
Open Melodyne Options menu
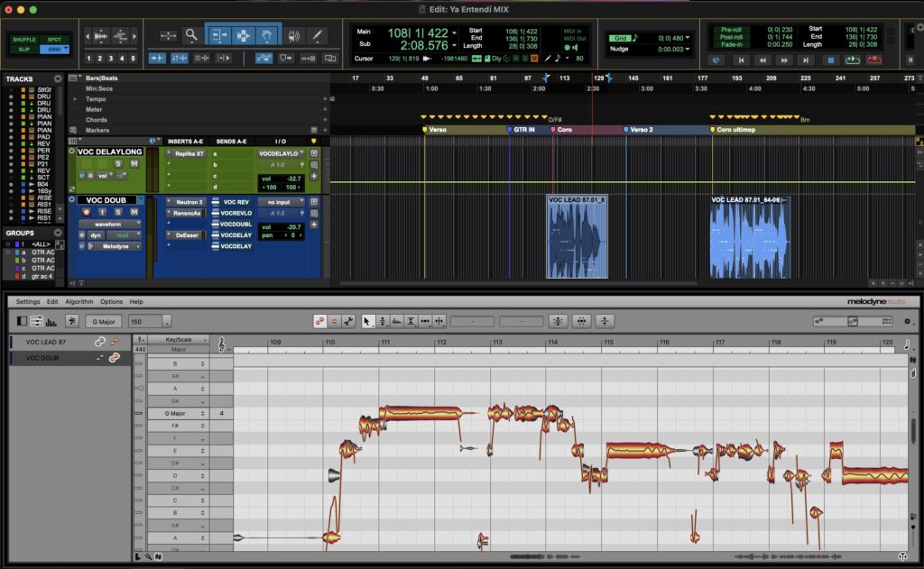(x=111, y=301)
